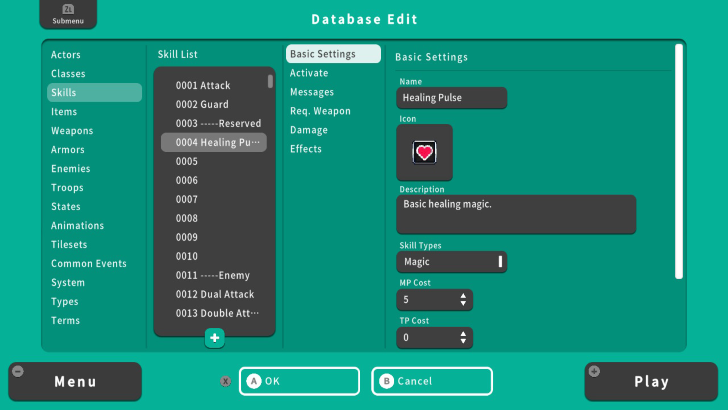728x410 pixels.
Task: Edit the Description text box
Action: pyautogui.click(x=516, y=215)
